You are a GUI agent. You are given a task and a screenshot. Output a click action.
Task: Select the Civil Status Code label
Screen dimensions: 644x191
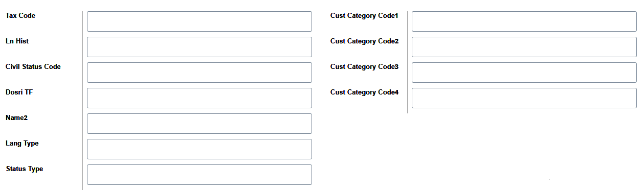(33, 67)
